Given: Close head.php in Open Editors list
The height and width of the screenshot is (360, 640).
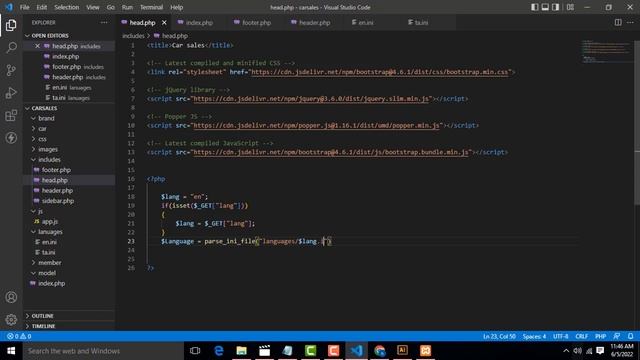Looking at the screenshot, I should point(37,46).
